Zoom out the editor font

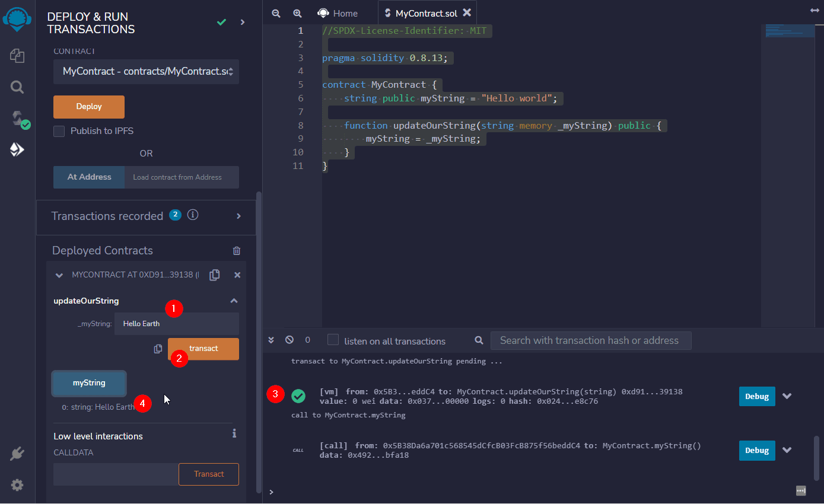tap(276, 13)
